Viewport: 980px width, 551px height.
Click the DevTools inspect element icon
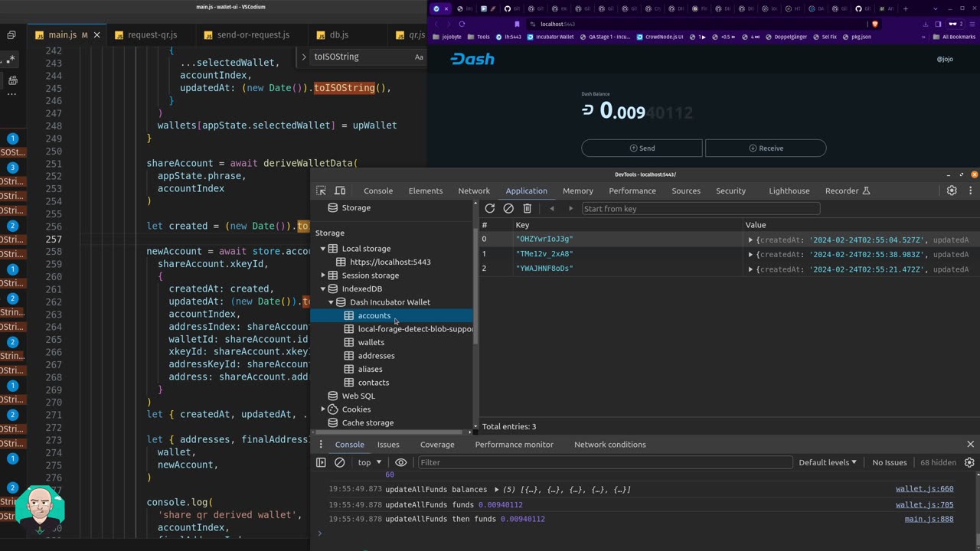(x=321, y=191)
